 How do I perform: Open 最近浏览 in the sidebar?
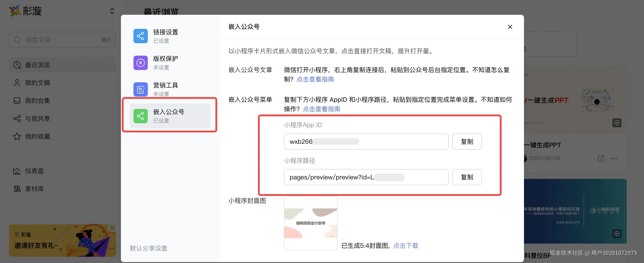(x=37, y=65)
